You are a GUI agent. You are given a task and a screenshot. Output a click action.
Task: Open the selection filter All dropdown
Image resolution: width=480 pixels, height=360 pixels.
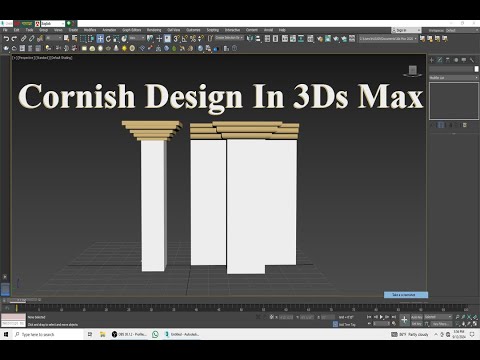click(54, 39)
